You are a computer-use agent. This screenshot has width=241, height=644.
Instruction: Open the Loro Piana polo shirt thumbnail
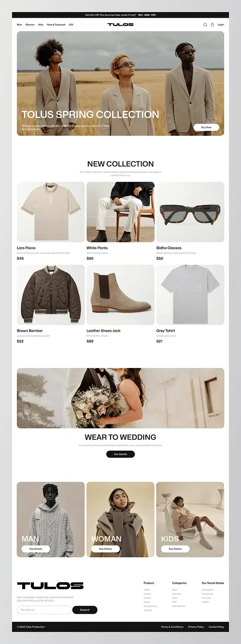pos(51,212)
